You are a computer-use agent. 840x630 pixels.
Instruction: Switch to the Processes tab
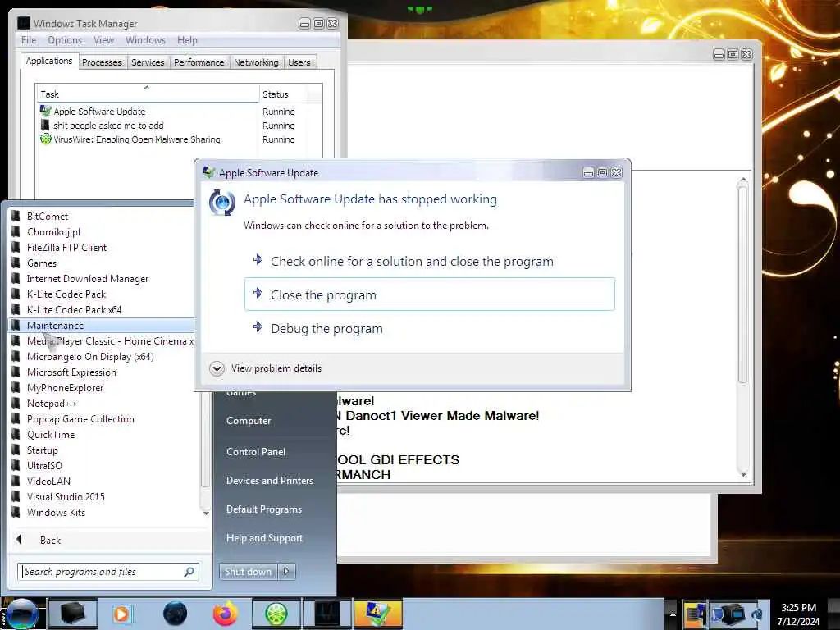(102, 62)
